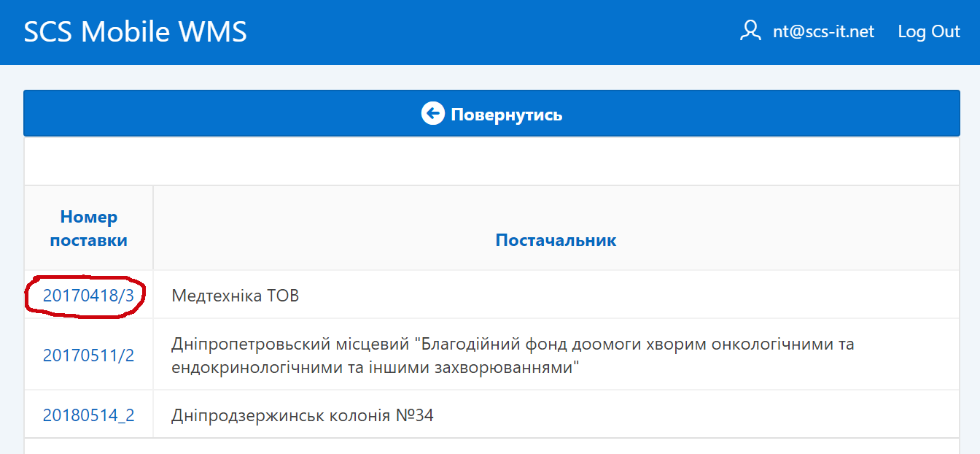Open delivery number 20170418/3
This screenshot has width=980, height=454.
[x=89, y=296]
